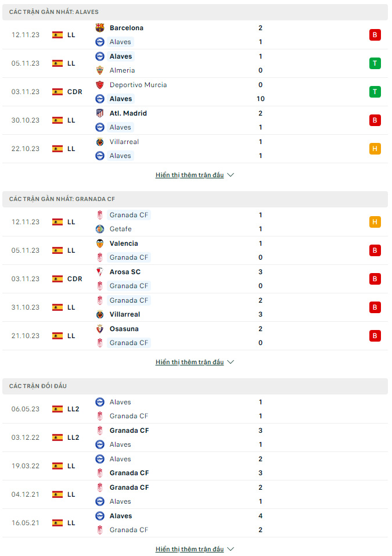Click Spain flag on 16.05.21 match

(x=57, y=523)
